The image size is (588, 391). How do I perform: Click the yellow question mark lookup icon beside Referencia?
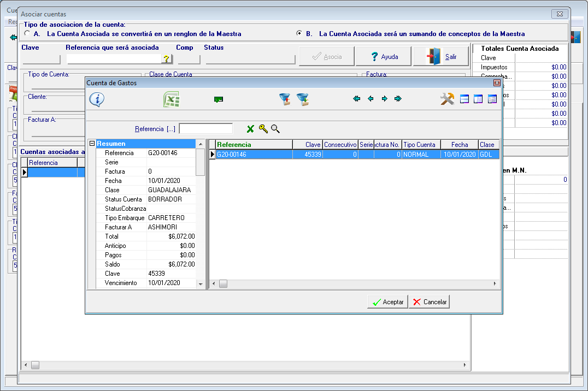[167, 59]
